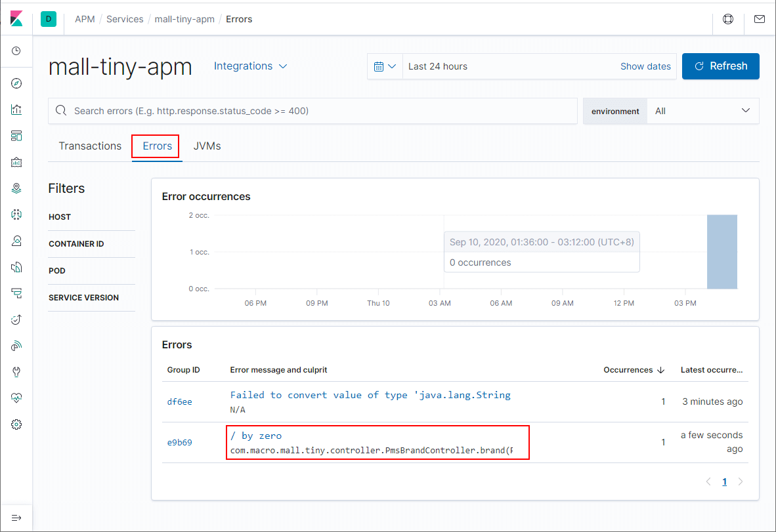Viewport: 776px width, 532px height.
Task: Click the Kibana logo
Action: (x=16, y=19)
